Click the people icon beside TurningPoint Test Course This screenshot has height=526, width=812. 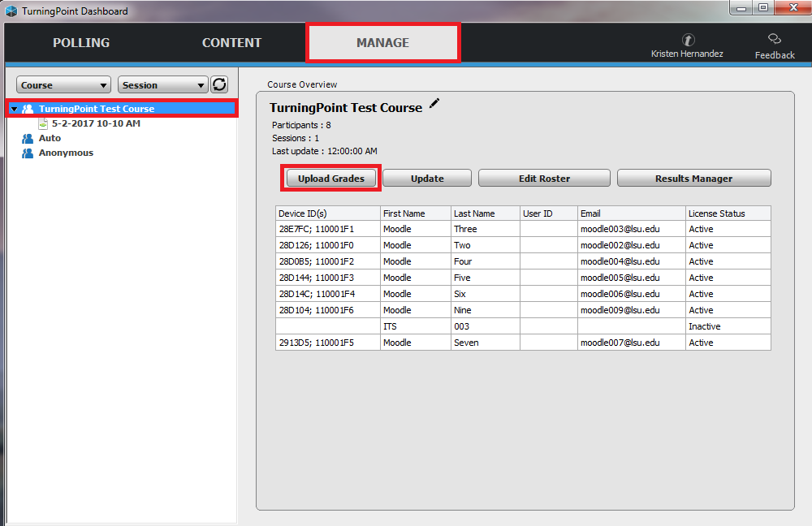click(28, 109)
